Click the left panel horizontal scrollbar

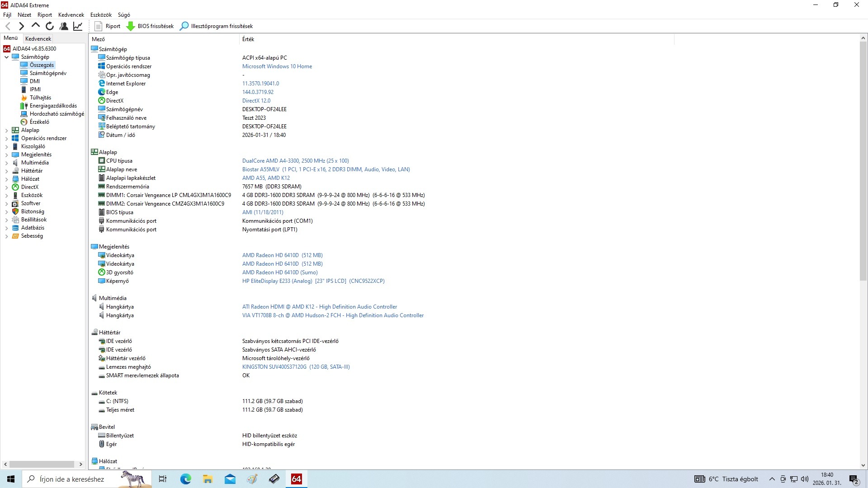(x=42, y=464)
